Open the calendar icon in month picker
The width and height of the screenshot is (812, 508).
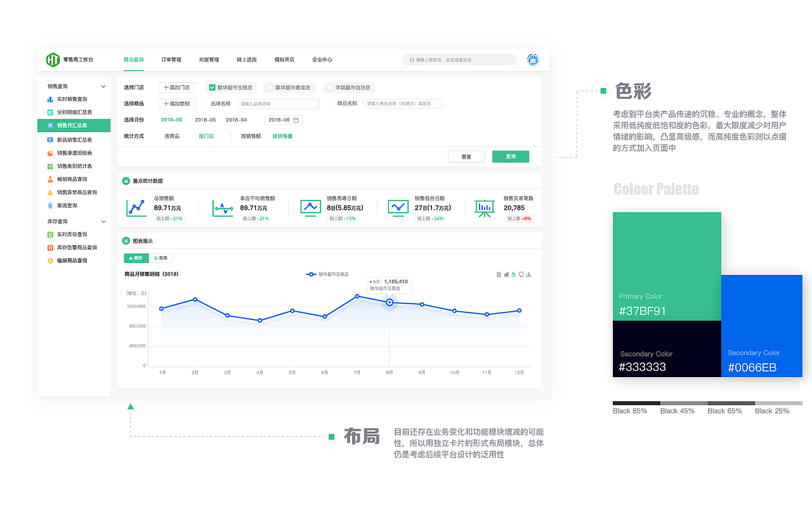pyautogui.click(x=296, y=120)
